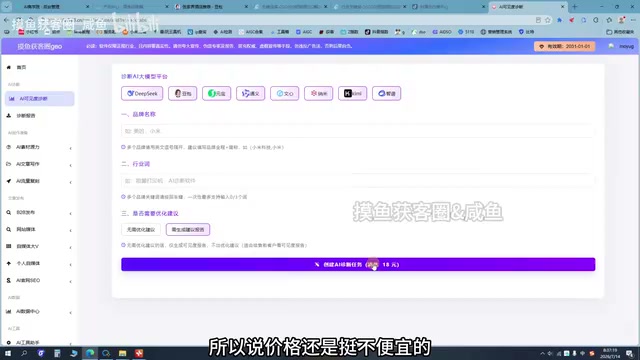Click the grid icon beside 自媒体大V

[x=9, y=246]
